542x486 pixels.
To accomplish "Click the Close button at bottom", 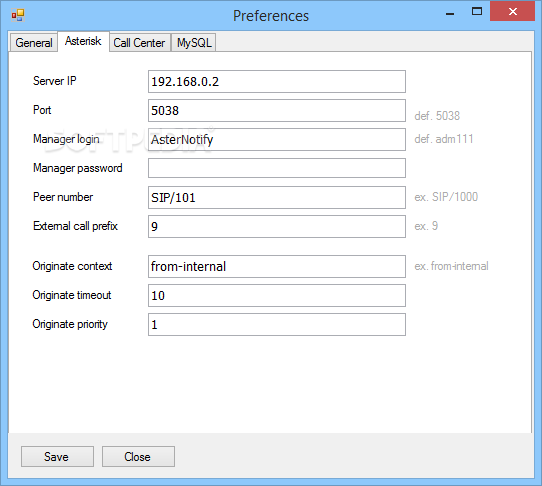I will click(138, 457).
